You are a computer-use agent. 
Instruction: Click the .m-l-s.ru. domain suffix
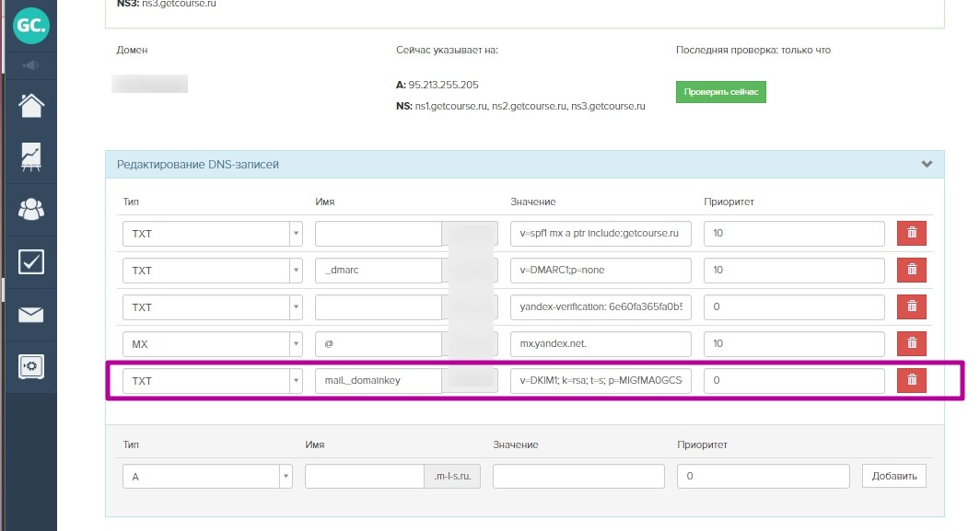click(x=452, y=476)
